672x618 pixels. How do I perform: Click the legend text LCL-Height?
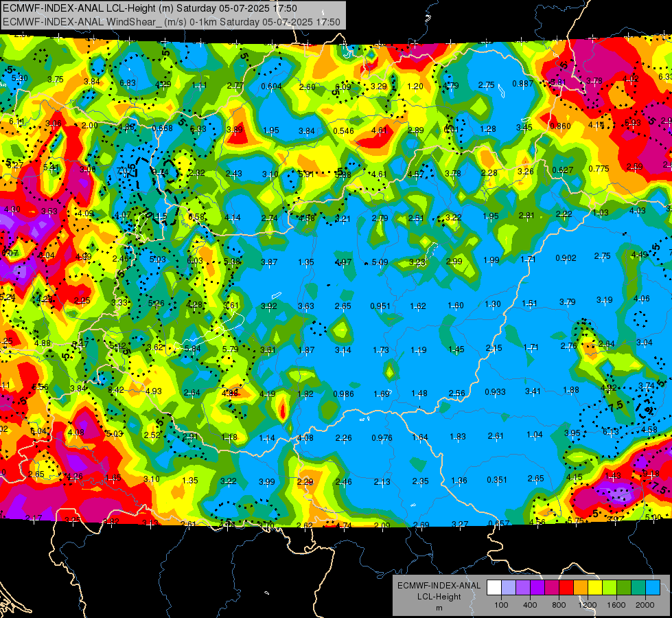(439, 597)
